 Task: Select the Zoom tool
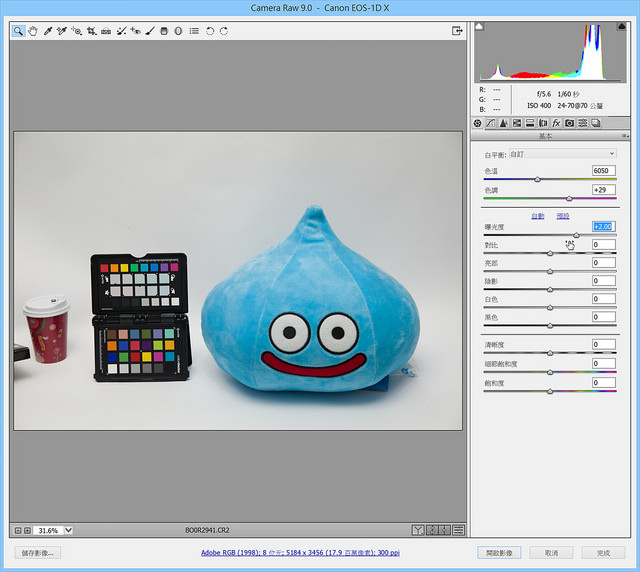tap(18, 31)
